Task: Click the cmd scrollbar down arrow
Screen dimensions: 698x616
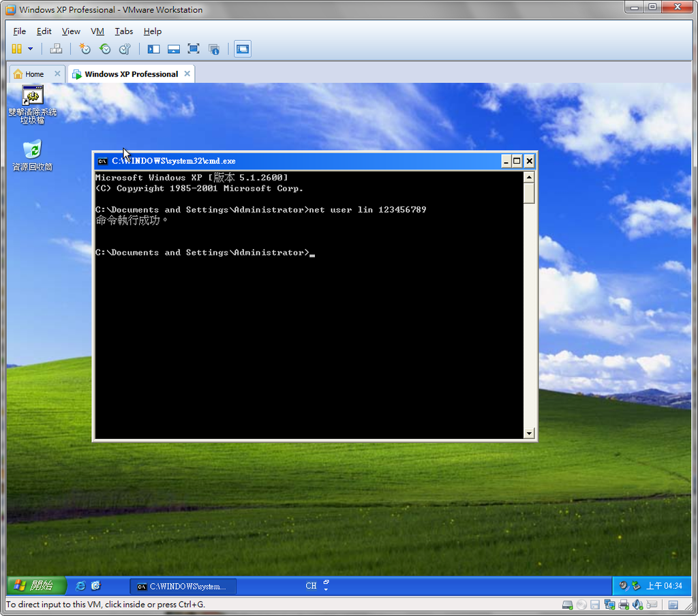Action: [x=529, y=433]
